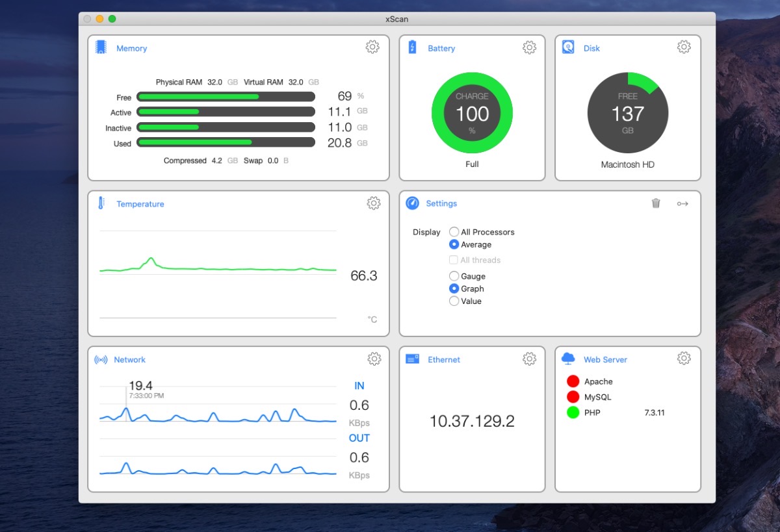Tick the All threads checkbox
The width and height of the screenshot is (780, 532).
[454, 260]
